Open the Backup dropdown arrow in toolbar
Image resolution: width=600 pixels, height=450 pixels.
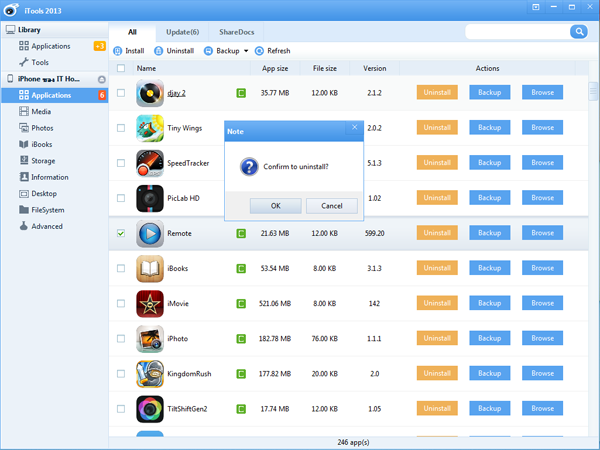pyautogui.click(x=246, y=50)
